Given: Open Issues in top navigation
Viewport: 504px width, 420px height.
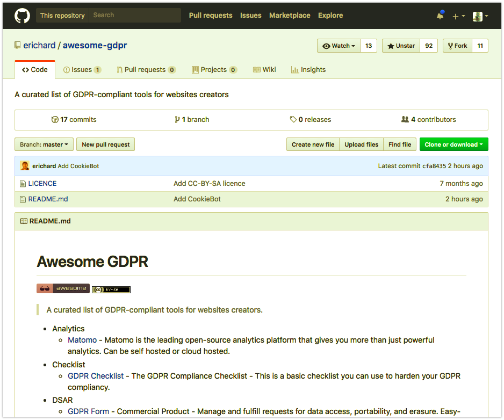Looking at the screenshot, I should point(251,16).
